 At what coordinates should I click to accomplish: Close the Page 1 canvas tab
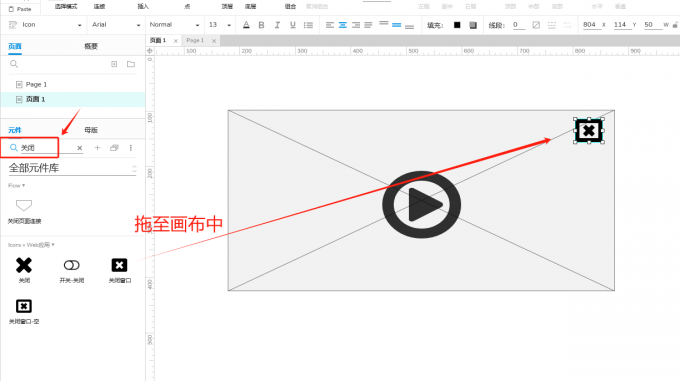pos(214,41)
